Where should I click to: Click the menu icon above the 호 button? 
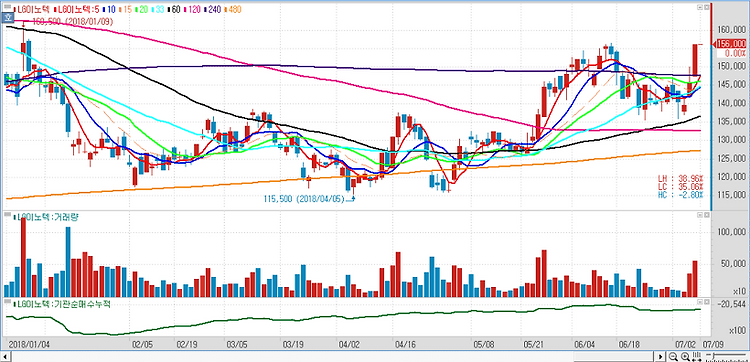[x=7, y=7]
